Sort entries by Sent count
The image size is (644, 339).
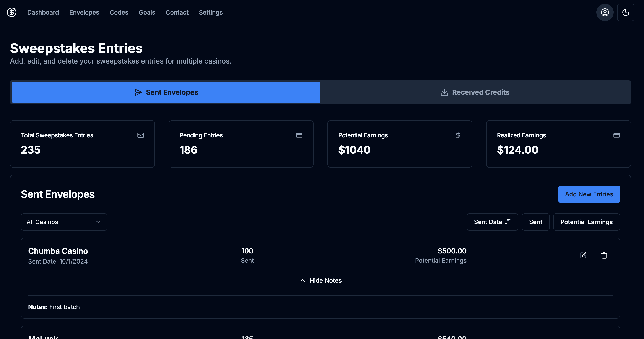pyautogui.click(x=535, y=222)
